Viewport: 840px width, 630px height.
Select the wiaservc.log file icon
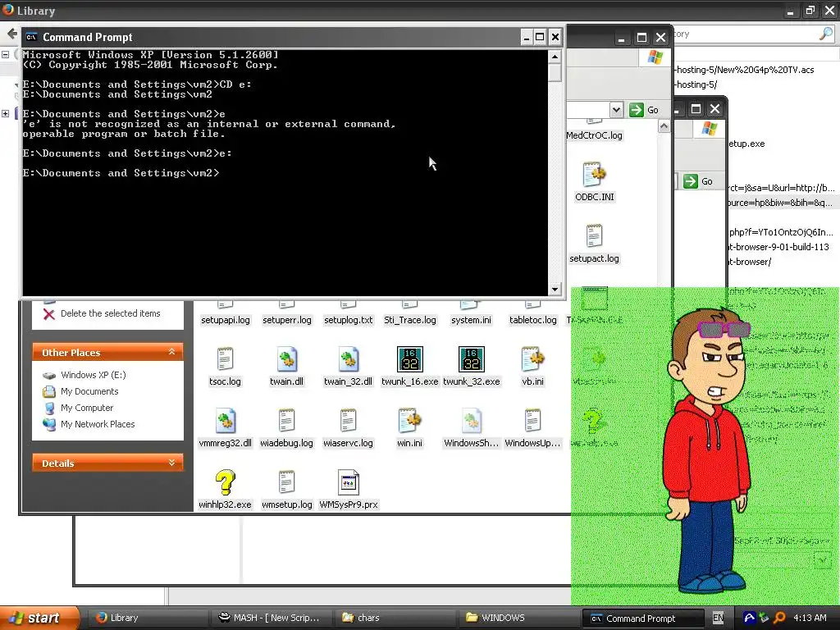(348, 421)
